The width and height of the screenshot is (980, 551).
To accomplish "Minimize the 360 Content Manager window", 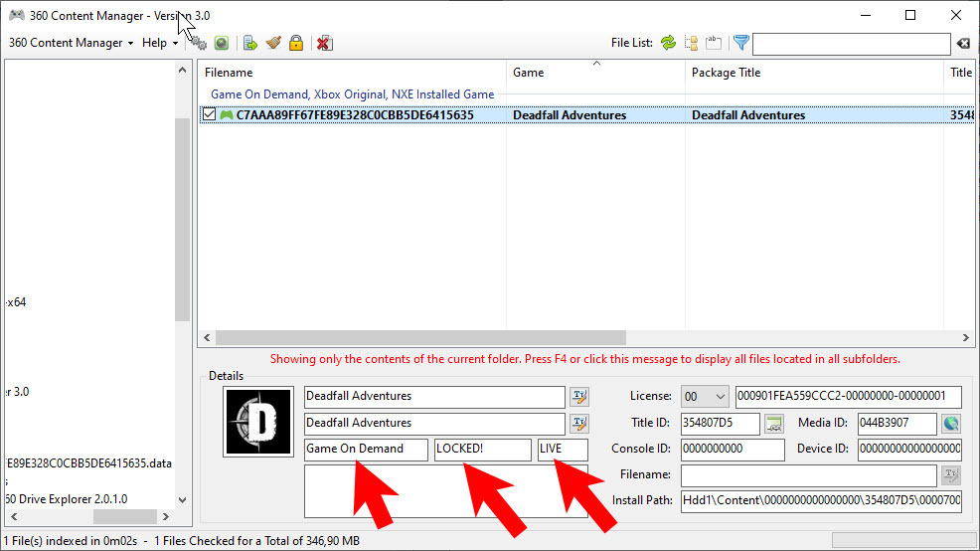I will (866, 15).
